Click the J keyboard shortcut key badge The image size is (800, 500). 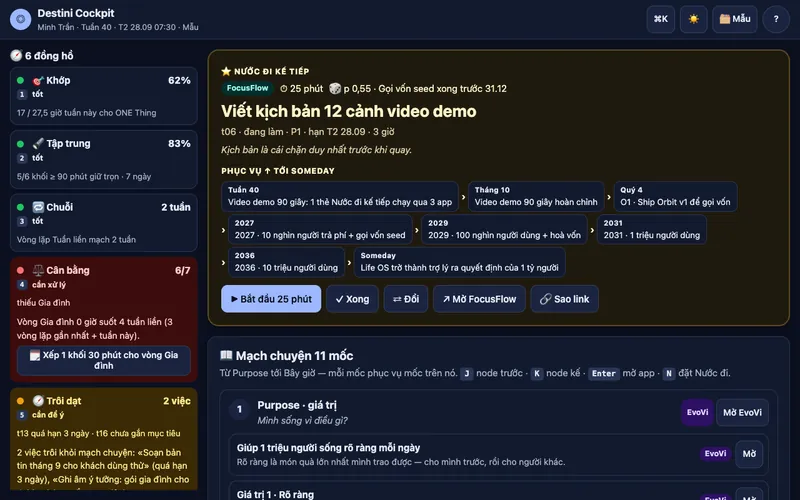(x=466, y=373)
